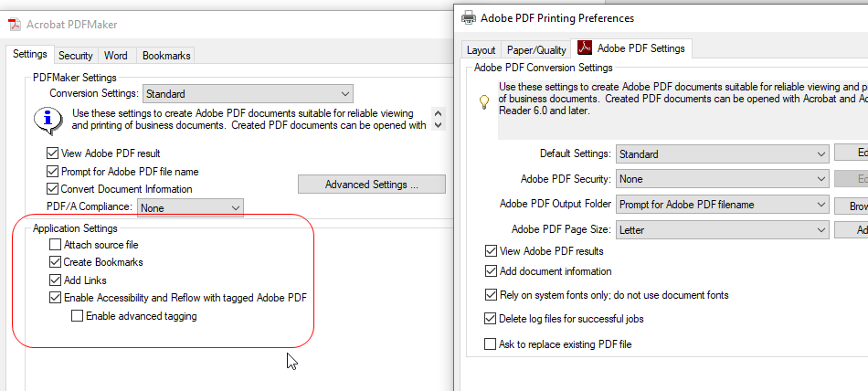Click the light bulb tip icon
Image resolution: width=868 pixels, height=391 pixels.
pos(484,101)
